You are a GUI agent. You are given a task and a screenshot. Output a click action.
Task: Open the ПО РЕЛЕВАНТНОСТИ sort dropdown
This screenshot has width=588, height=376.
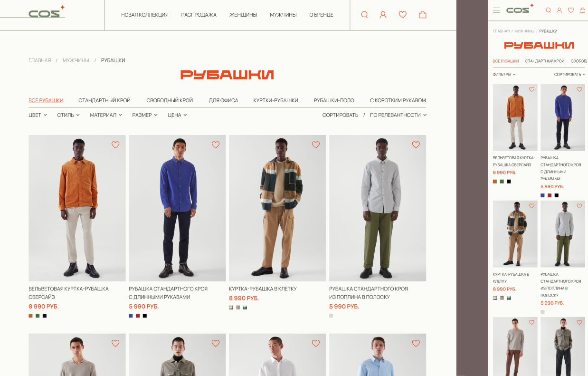398,115
